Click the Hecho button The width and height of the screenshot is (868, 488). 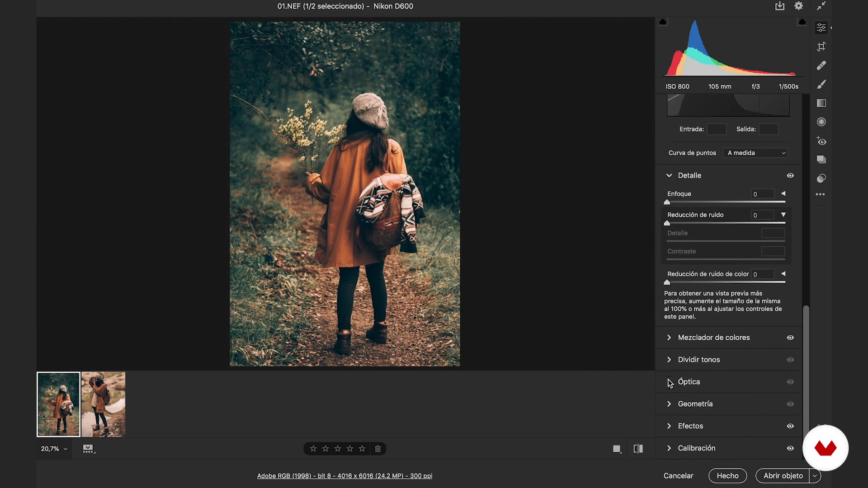(727, 476)
